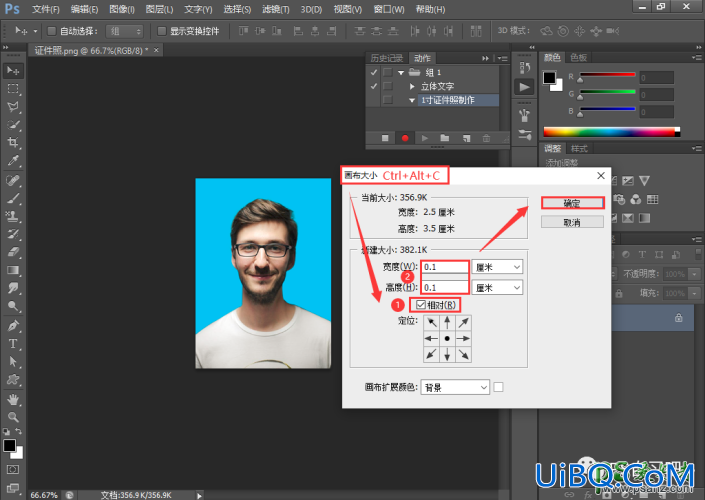The width and height of the screenshot is (705, 500).
Task: Collapse the 1寸证件照制作 action
Action: [x=412, y=100]
